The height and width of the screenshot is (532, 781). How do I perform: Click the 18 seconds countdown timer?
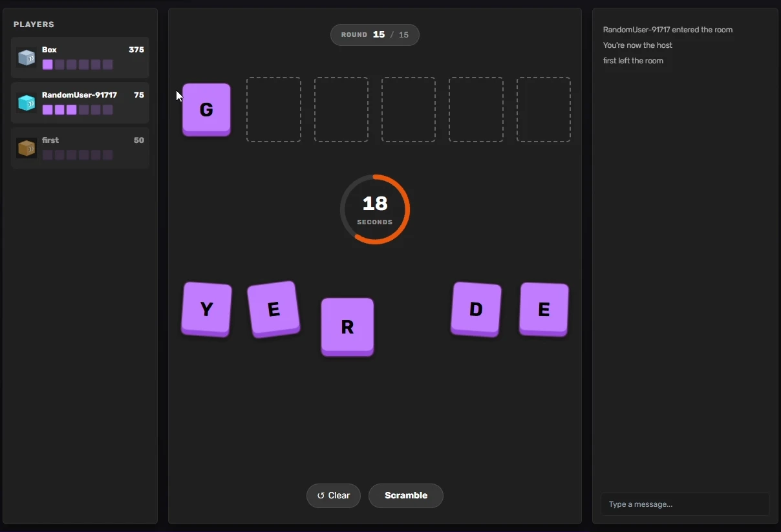[x=375, y=209]
